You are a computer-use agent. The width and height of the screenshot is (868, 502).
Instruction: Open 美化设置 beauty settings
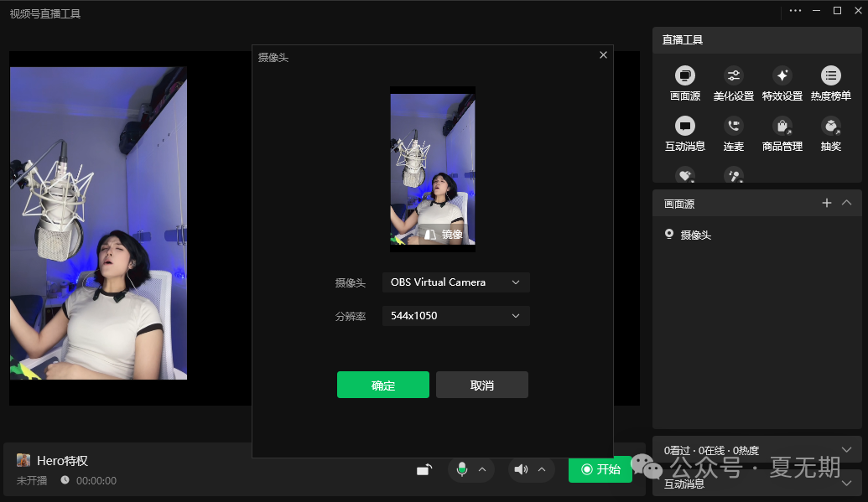[732, 82]
